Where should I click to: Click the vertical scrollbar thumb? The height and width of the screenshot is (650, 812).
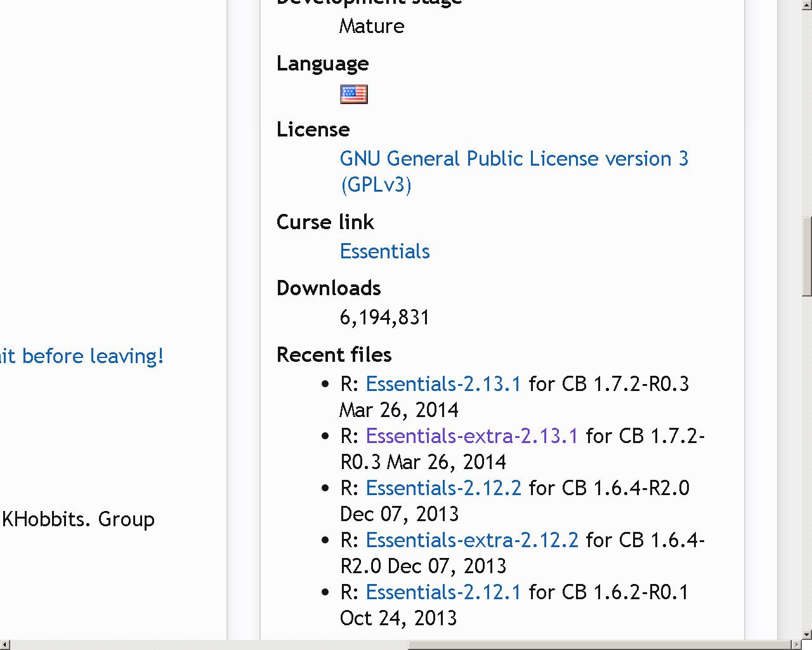tap(807, 256)
